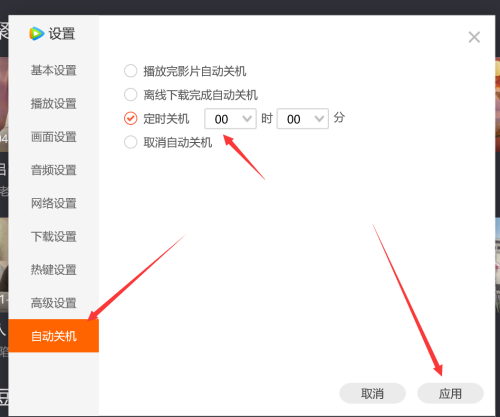Click the 应用 button
This screenshot has width=500, height=417.
coord(450,394)
